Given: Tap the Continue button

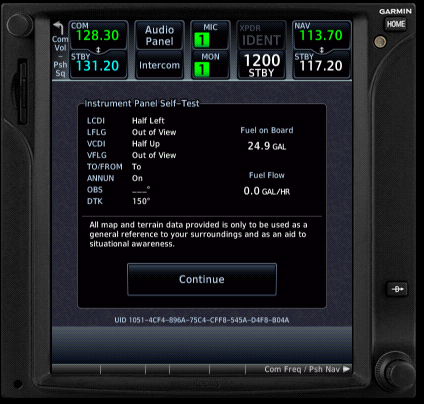Looking at the screenshot, I should [202, 279].
